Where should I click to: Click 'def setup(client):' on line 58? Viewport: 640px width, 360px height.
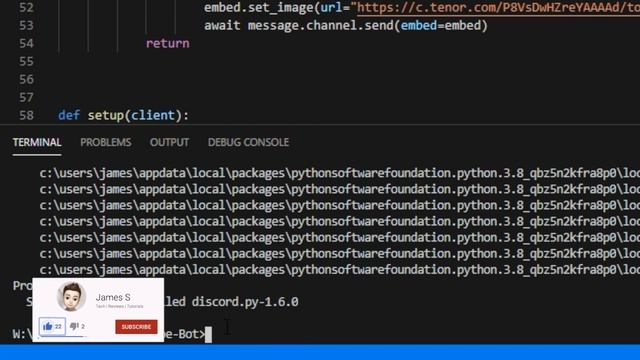click(123, 116)
